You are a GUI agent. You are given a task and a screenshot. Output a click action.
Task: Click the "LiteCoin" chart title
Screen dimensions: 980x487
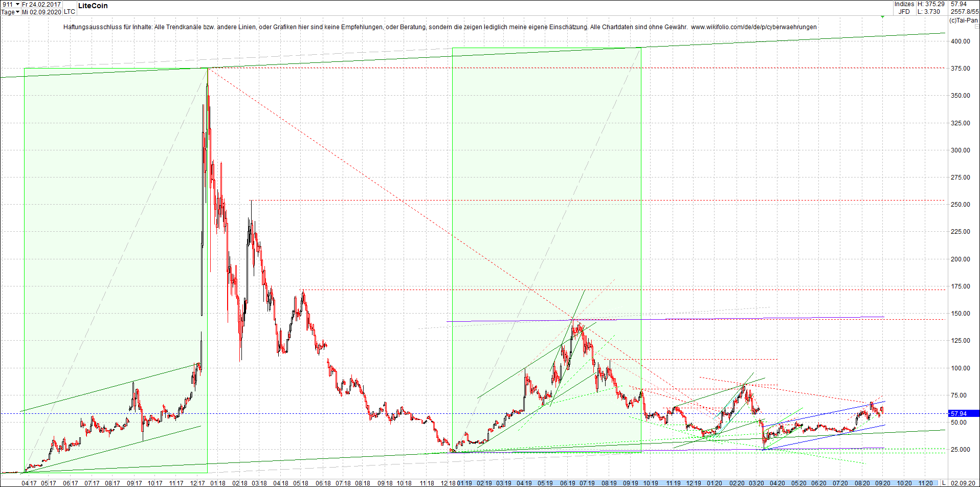[93, 6]
